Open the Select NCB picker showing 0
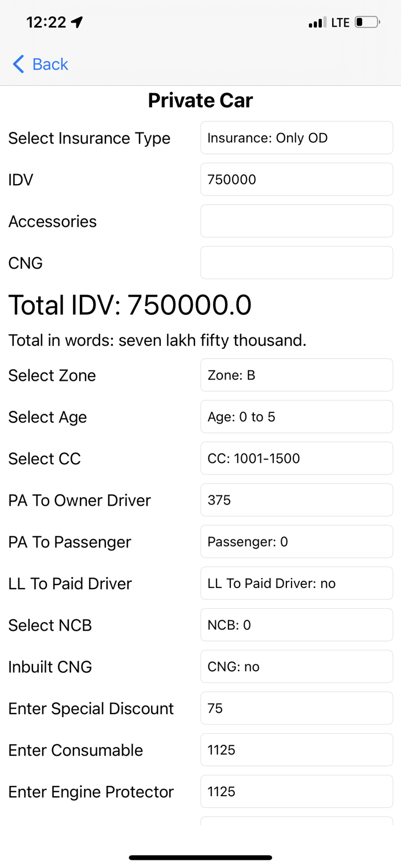Screen dimensions: 401x868 [x=296, y=625]
